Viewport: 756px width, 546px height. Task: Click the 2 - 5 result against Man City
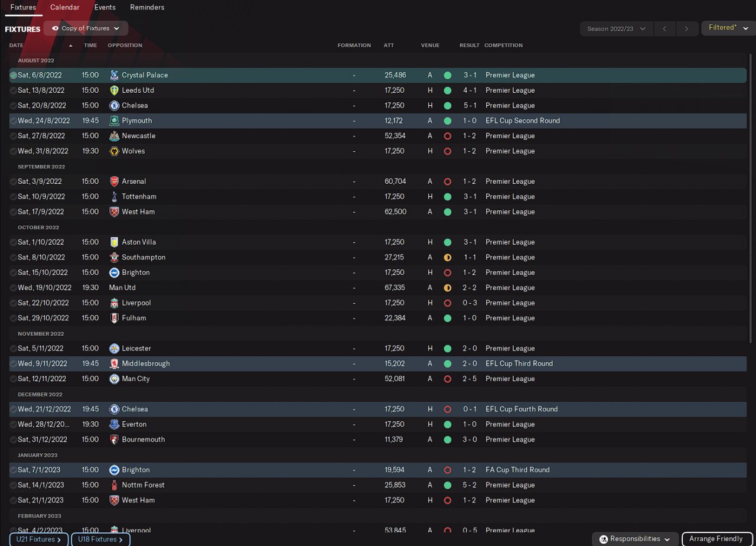[470, 379]
